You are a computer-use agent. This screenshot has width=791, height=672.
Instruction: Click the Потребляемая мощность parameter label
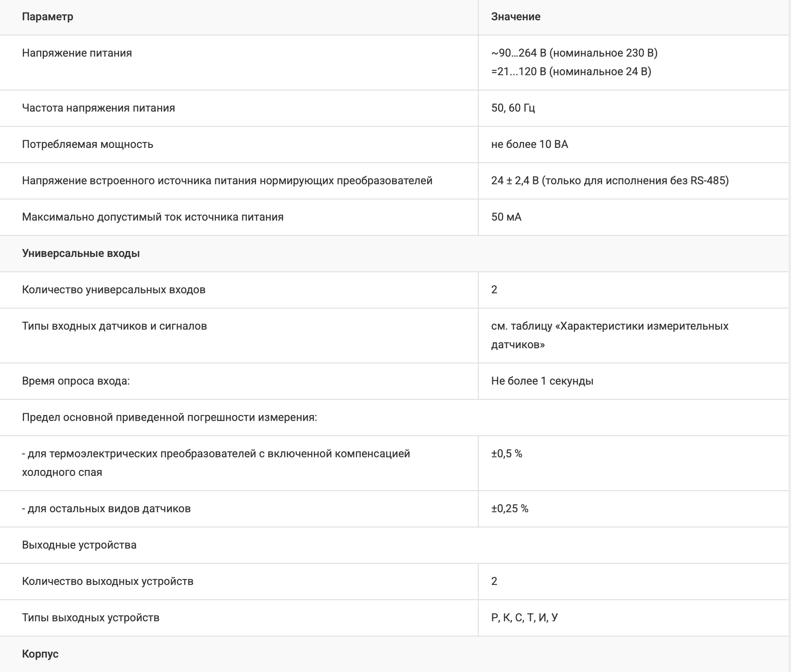coord(87,144)
